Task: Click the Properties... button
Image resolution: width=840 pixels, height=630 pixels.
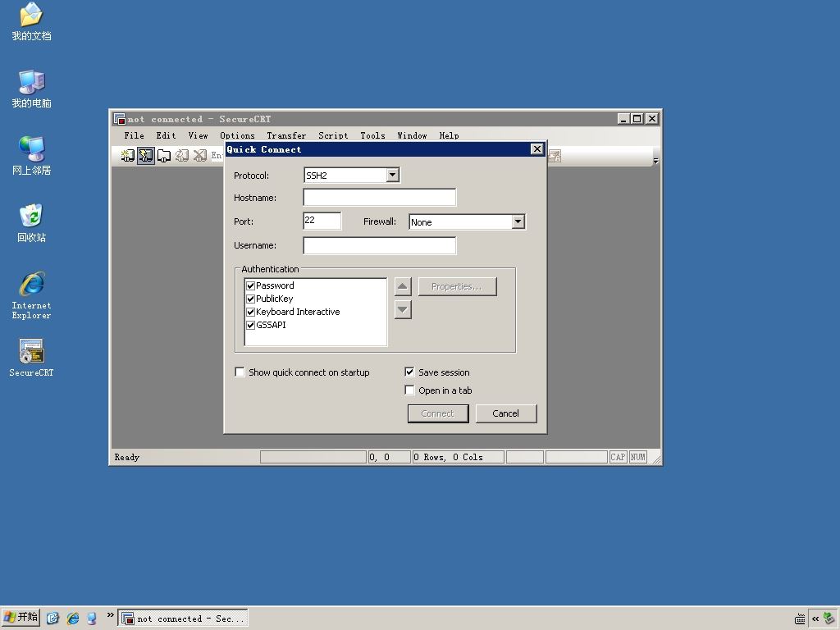Action: (457, 286)
